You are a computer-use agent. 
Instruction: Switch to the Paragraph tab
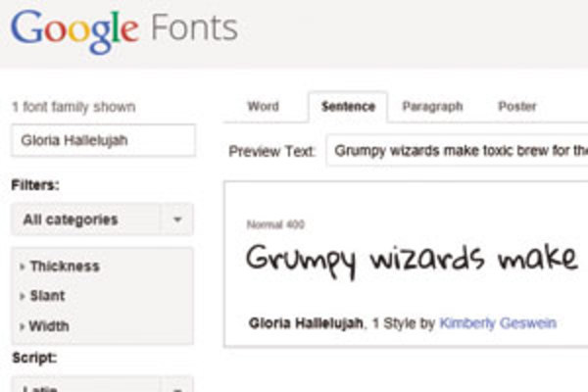[432, 107]
